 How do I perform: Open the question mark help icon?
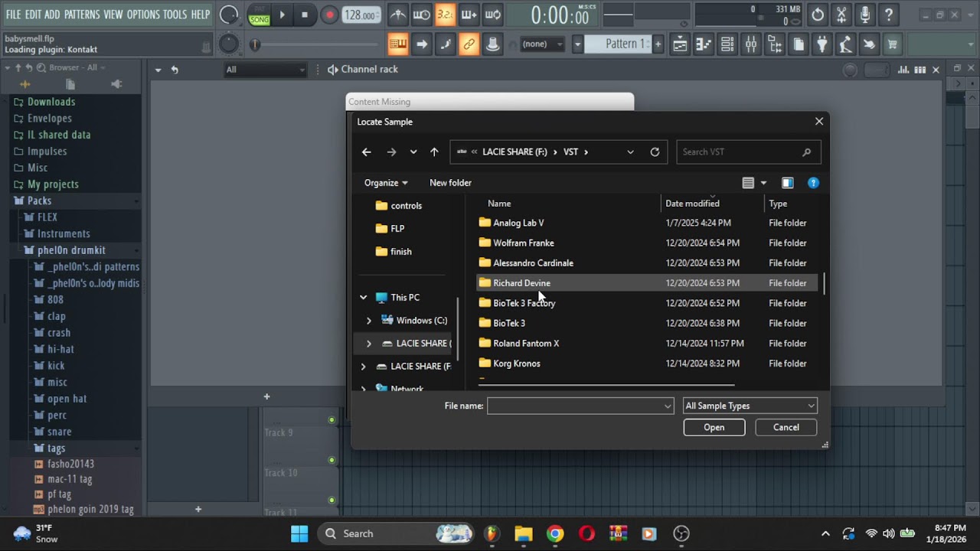point(888,15)
